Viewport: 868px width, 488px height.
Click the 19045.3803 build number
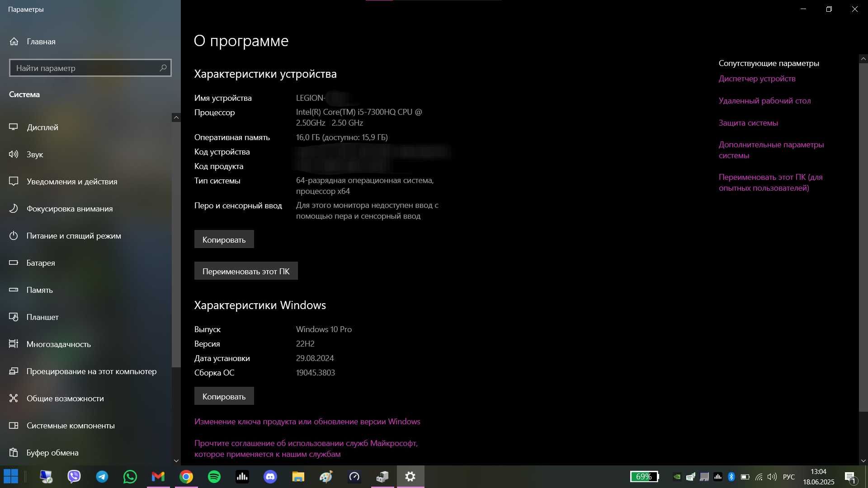(316, 373)
